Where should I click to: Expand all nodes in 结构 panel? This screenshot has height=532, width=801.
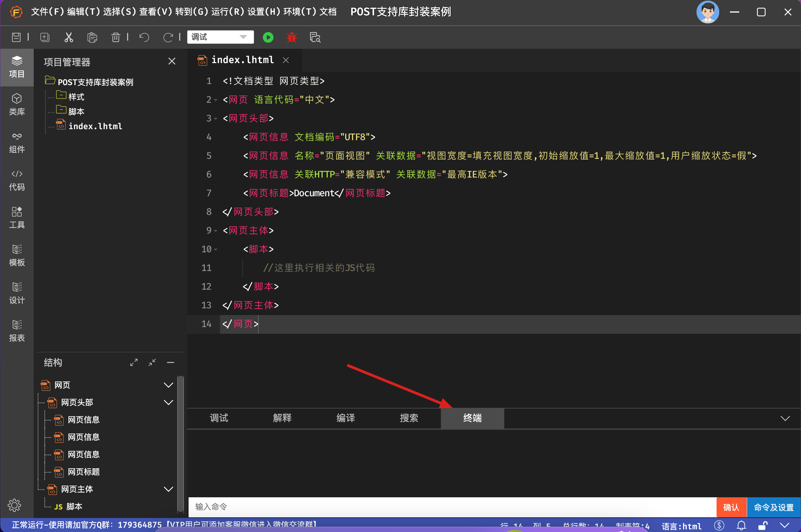tap(134, 362)
